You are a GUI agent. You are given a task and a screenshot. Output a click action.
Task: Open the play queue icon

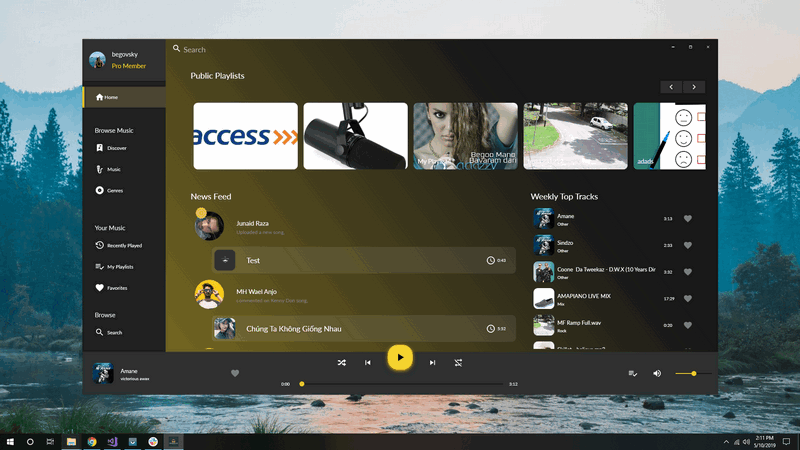633,373
